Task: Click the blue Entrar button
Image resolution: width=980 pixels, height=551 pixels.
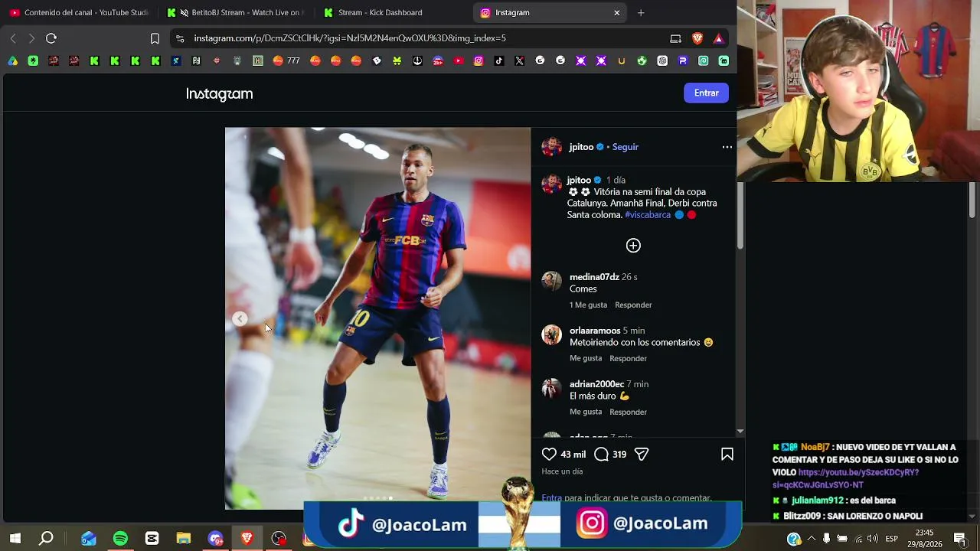Action: coord(706,93)
